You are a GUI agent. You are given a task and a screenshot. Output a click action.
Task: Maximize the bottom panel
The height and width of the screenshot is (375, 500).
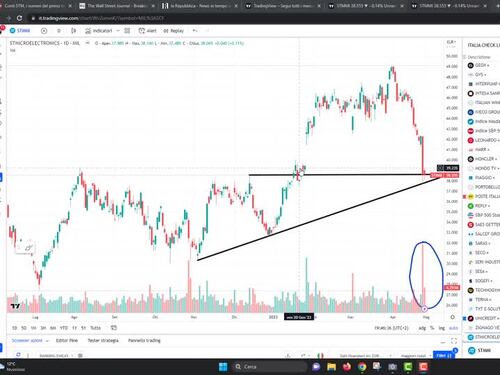click(x=454, y=341)
